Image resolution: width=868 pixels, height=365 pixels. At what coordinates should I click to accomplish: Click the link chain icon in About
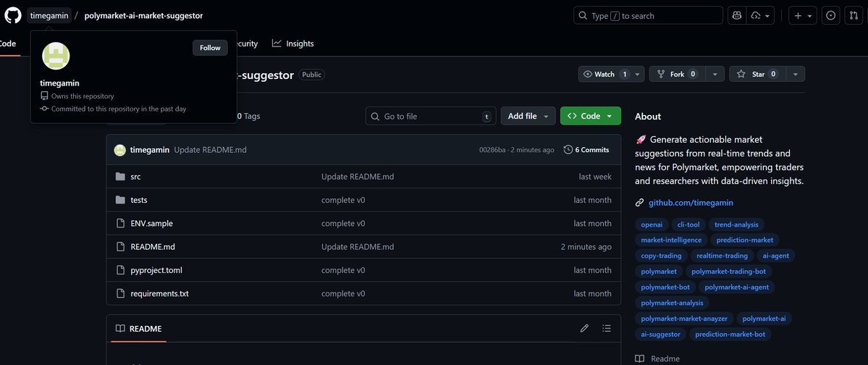pyautogui.click(x=639, y=203)
